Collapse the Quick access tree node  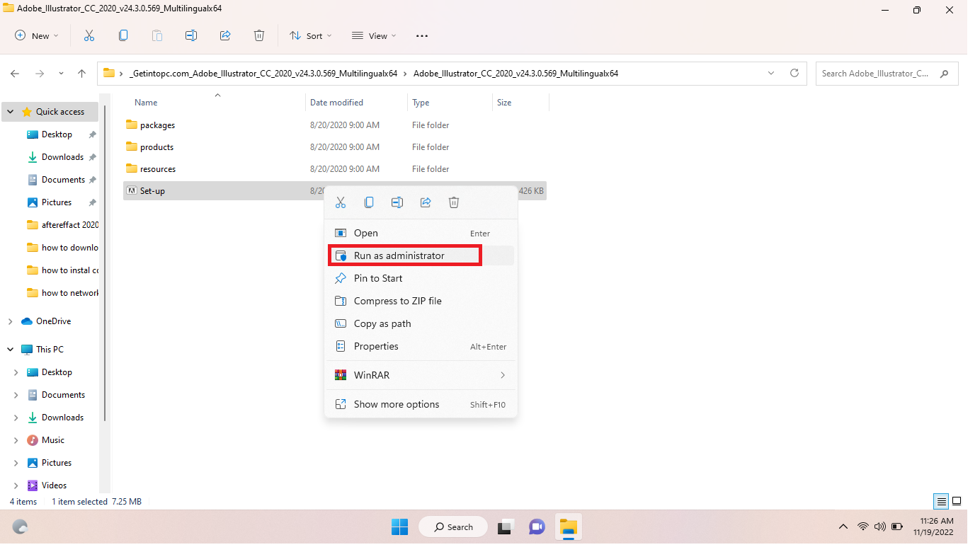point(10,112)
